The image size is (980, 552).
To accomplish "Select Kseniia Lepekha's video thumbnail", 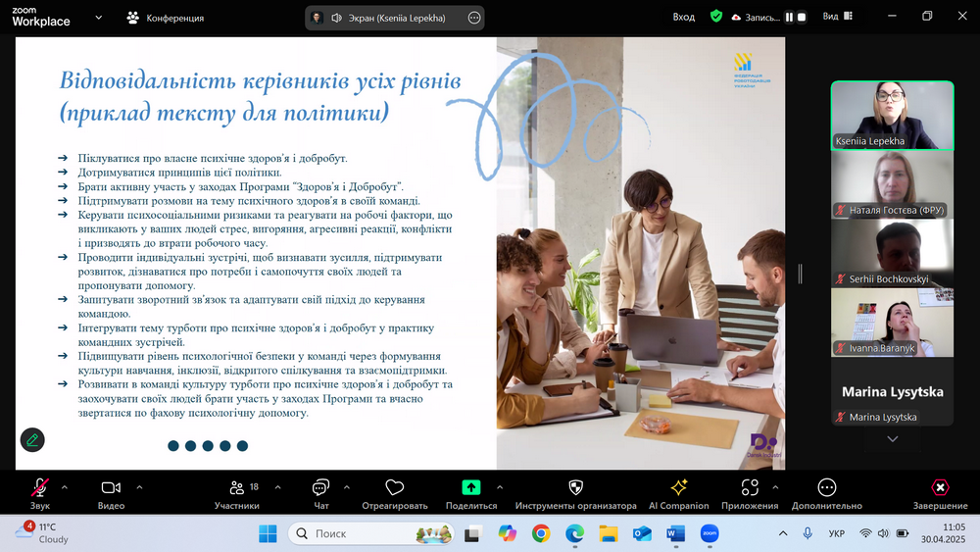I will click(892, 115).
